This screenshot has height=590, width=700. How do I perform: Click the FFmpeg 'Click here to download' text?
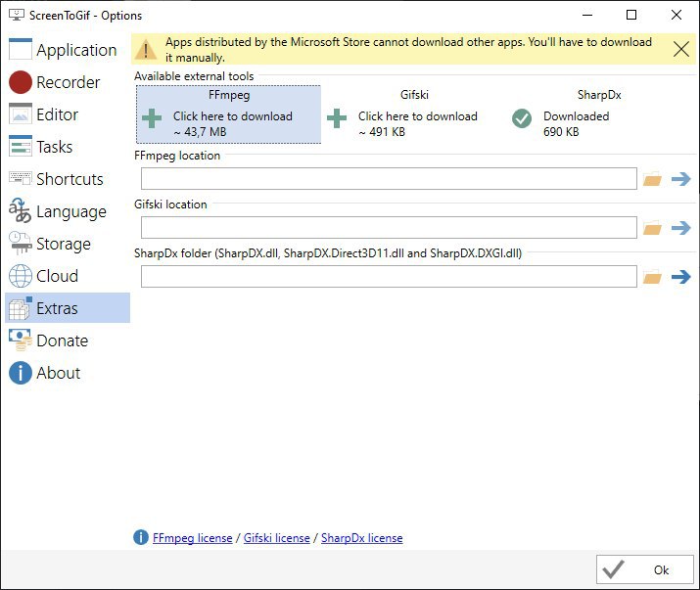click(233, 116)
